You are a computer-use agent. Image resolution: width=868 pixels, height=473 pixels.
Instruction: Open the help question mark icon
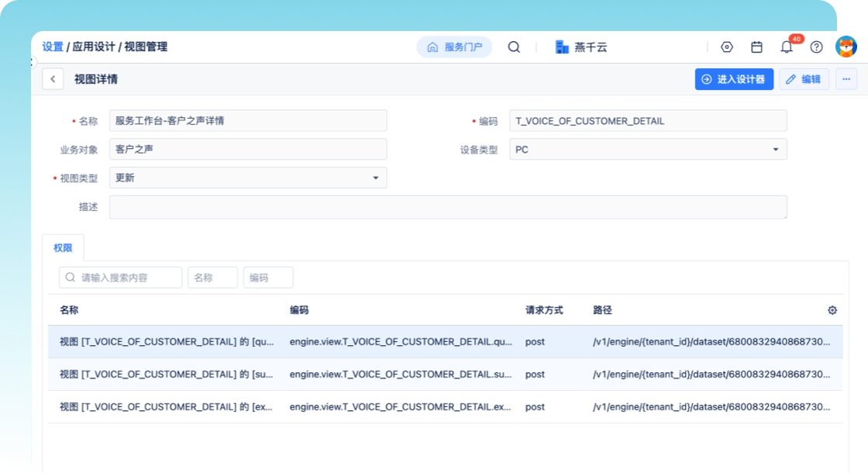point(817,47)
